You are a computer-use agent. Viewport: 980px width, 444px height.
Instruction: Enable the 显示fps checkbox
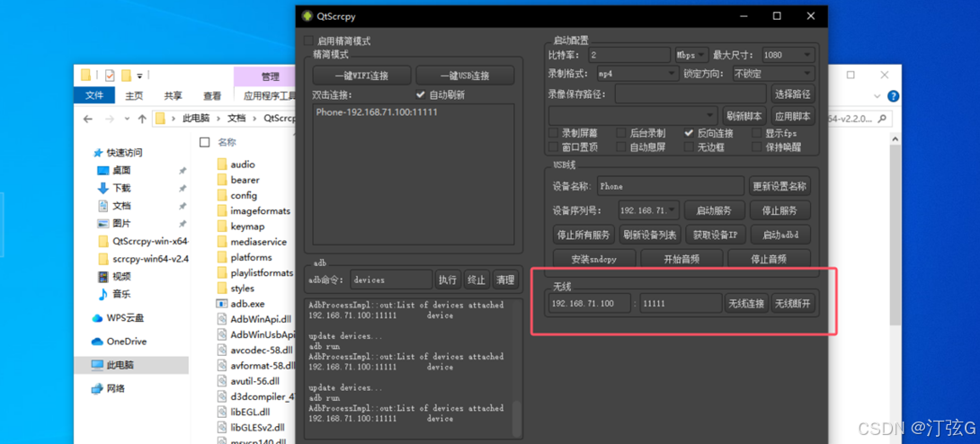pyautogui.click(x=757, y=133)
